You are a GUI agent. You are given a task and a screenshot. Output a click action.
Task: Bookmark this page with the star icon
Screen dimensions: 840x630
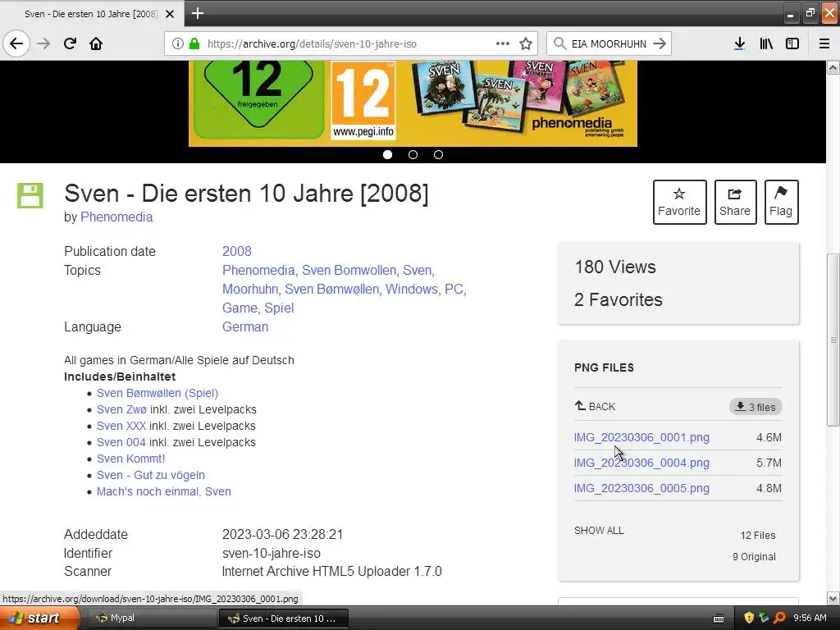(x=526, y=43)
